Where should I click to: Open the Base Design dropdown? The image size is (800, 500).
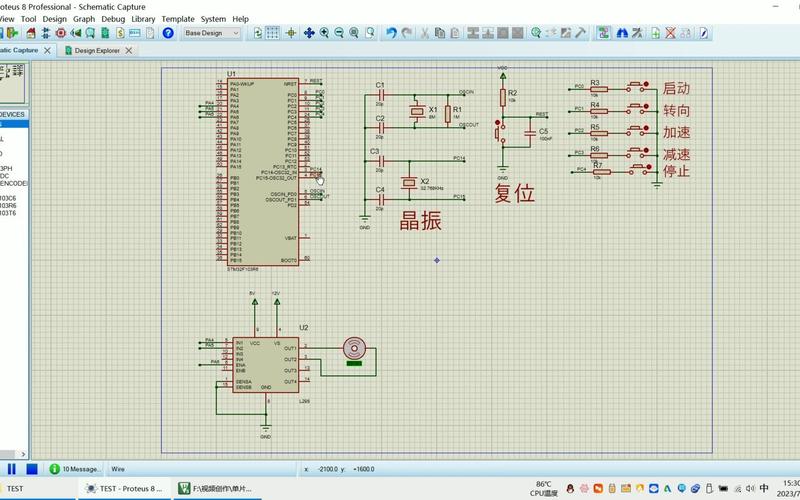click(212, 33)
